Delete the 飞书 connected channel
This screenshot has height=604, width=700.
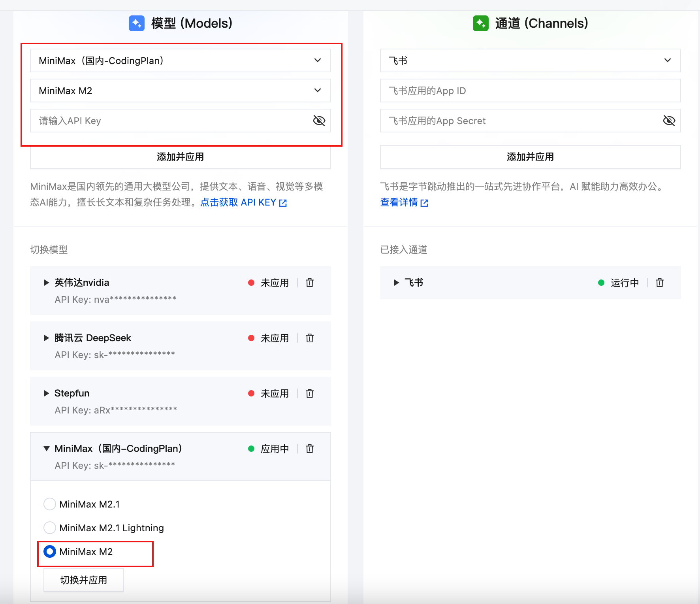660,283
